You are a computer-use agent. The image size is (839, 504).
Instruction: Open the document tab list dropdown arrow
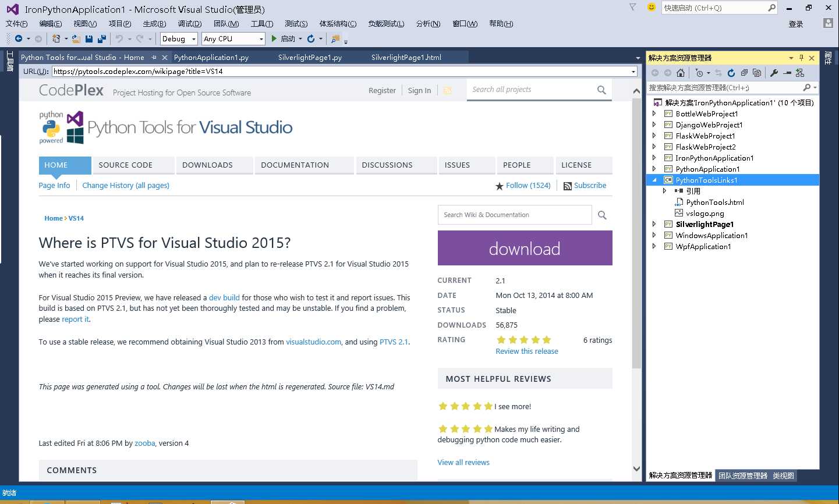click(x=638, y=58)
